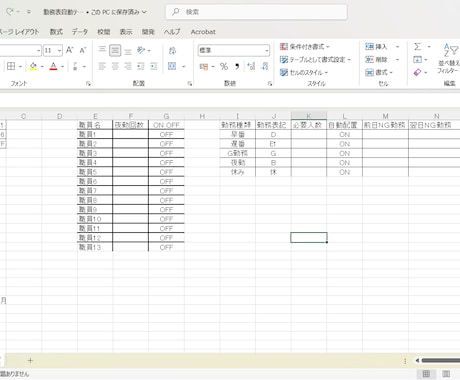Image resolution: width=460 pixels, height=380 pixels.
Task: Click the Increase Indent icon
Action: pos(154,66)
